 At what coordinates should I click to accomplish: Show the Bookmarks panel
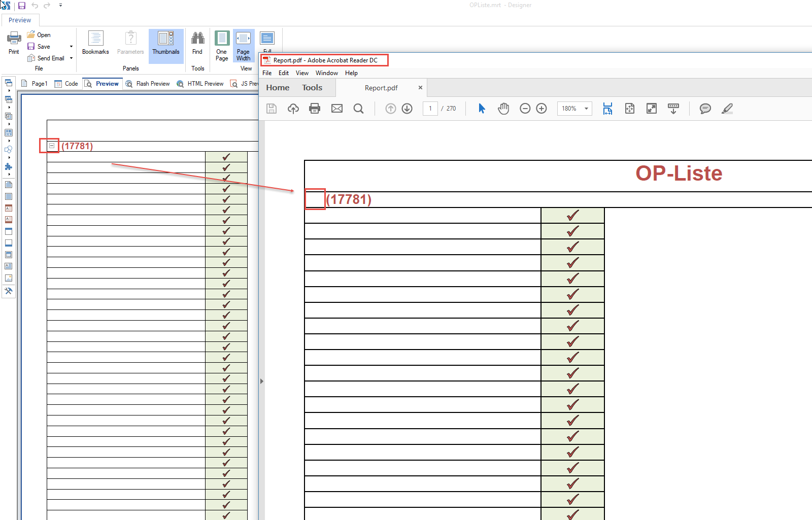click(x=95, y=43)
